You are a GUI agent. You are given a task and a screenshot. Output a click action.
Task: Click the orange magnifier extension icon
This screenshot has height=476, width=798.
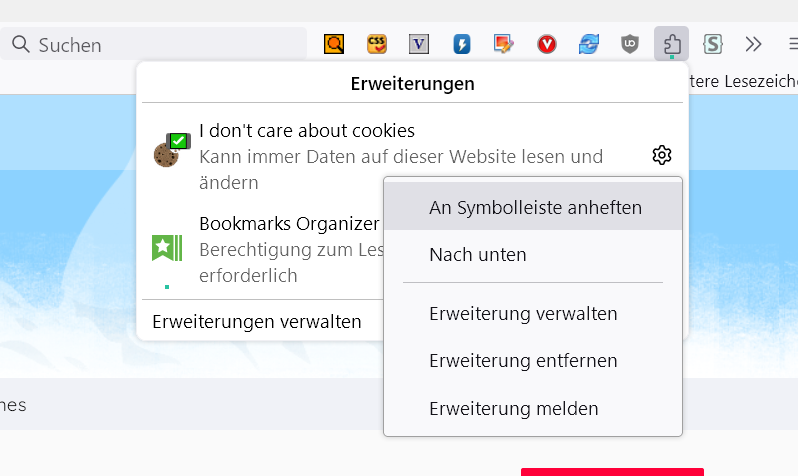(x=334, y=44)
